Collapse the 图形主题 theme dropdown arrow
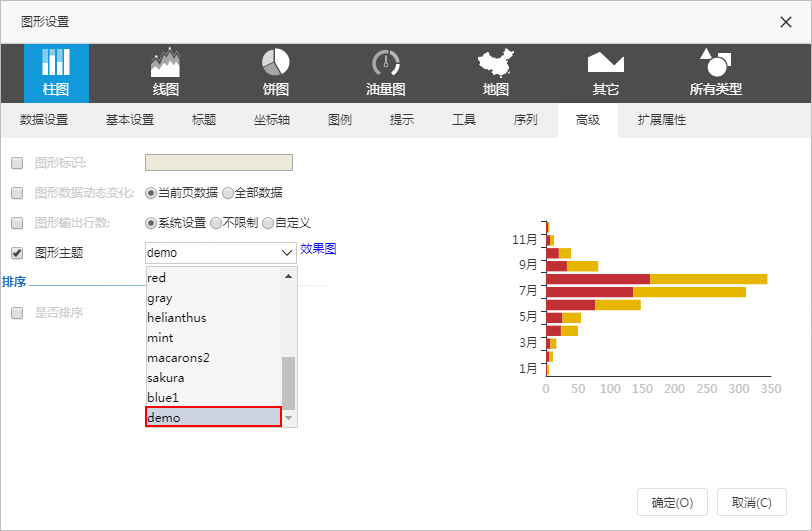The height and width of the screenshot is (531, 812). coord(287,253)
